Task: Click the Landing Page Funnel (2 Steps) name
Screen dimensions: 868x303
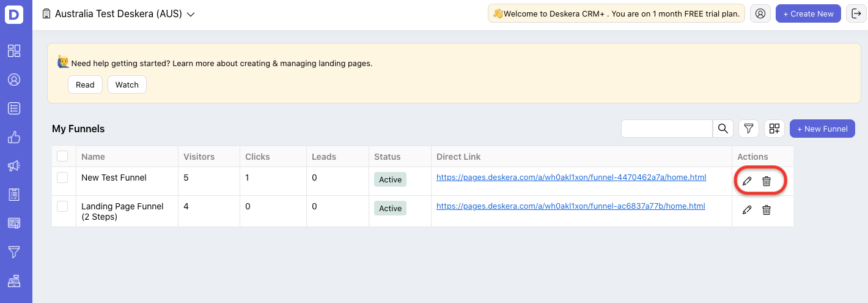Action: (x=122, y=211)
